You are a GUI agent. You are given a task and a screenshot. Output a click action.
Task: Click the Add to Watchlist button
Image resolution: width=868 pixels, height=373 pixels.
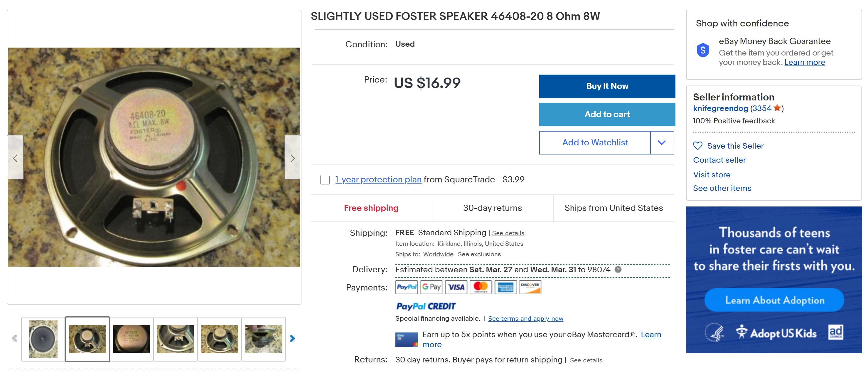click(x=595, y=143)
